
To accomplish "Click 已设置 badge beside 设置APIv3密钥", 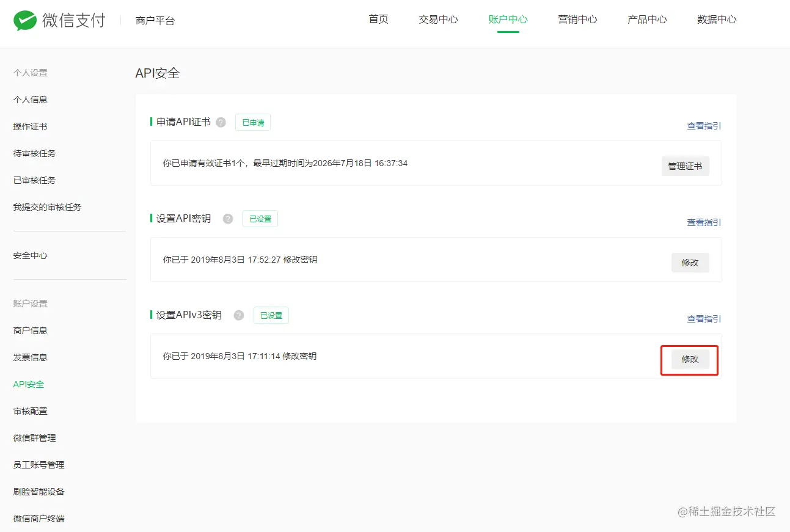I will point(271,315).
